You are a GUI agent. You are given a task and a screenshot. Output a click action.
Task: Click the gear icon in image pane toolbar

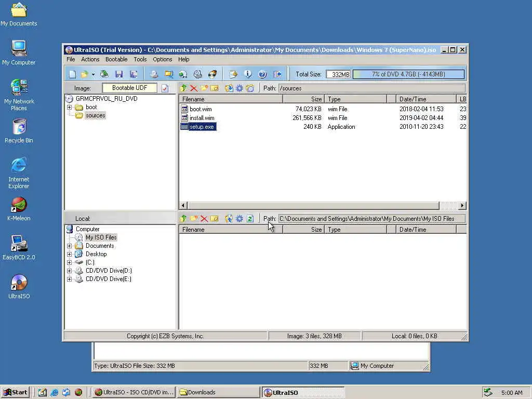(240, 88)
